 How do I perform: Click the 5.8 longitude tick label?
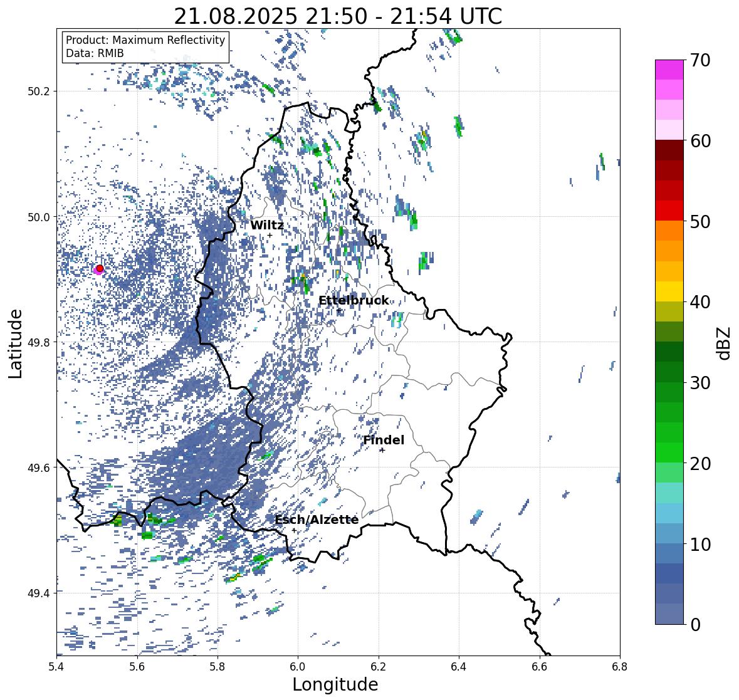(x=218, y=667)
